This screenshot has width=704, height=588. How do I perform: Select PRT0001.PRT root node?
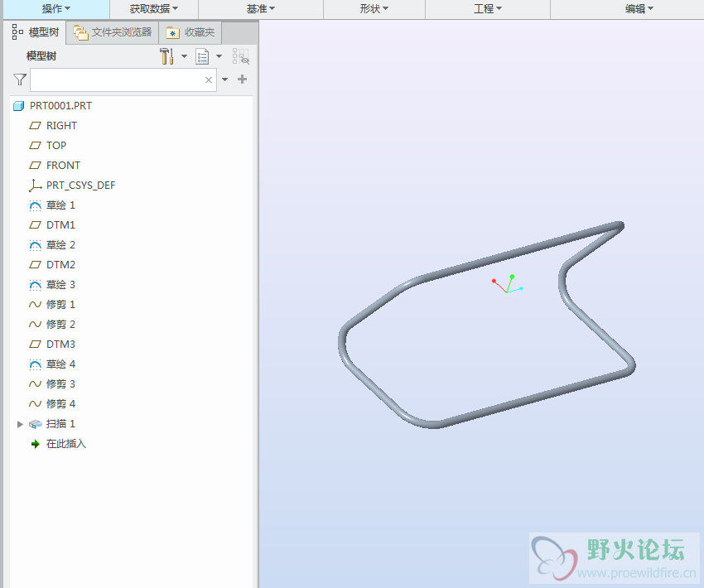(x=60, y=106)
